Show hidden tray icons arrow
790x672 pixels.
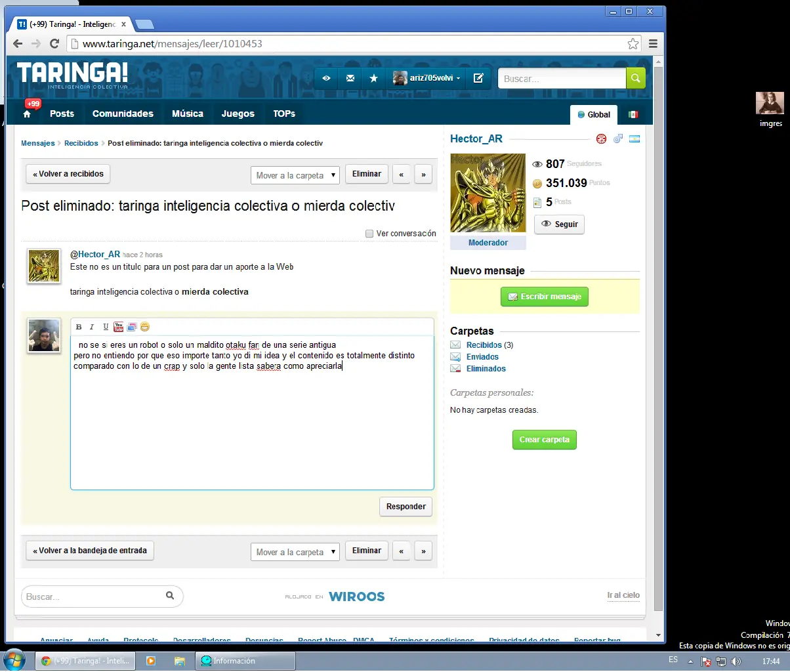pos(690,661)
